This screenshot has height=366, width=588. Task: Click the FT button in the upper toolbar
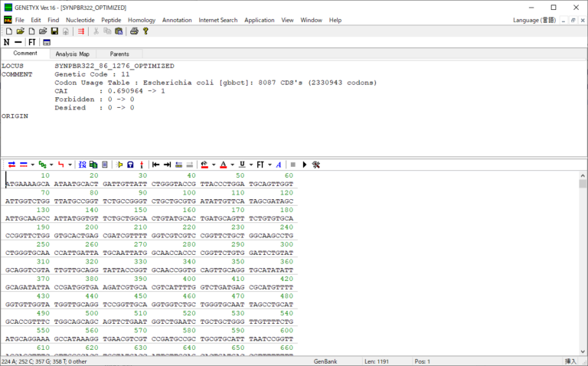[x=32, y=42]
